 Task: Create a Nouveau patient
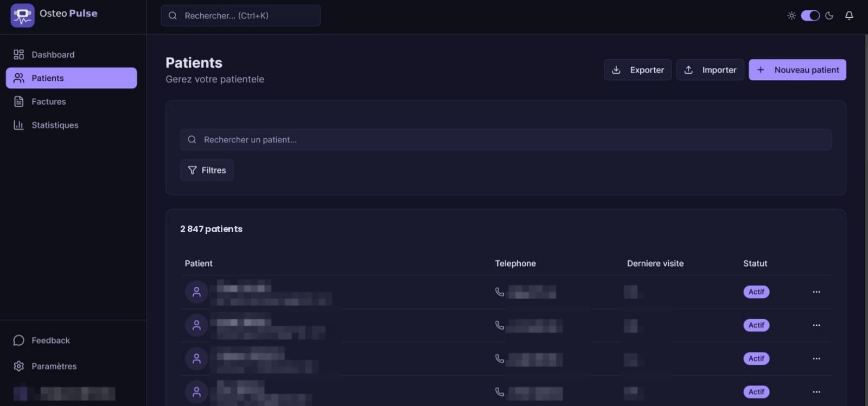click(x=797, y=70)
